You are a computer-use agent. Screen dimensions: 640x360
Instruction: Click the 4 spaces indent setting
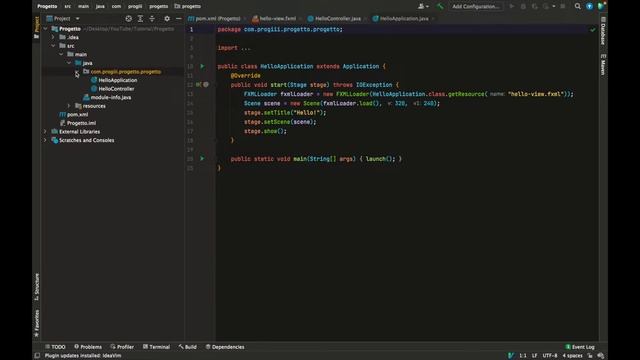[572, 356]
